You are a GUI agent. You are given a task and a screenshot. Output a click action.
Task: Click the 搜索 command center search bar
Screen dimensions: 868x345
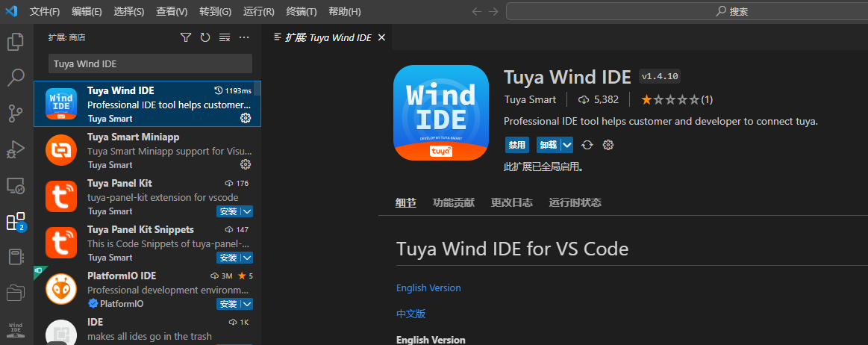(687, 12)
